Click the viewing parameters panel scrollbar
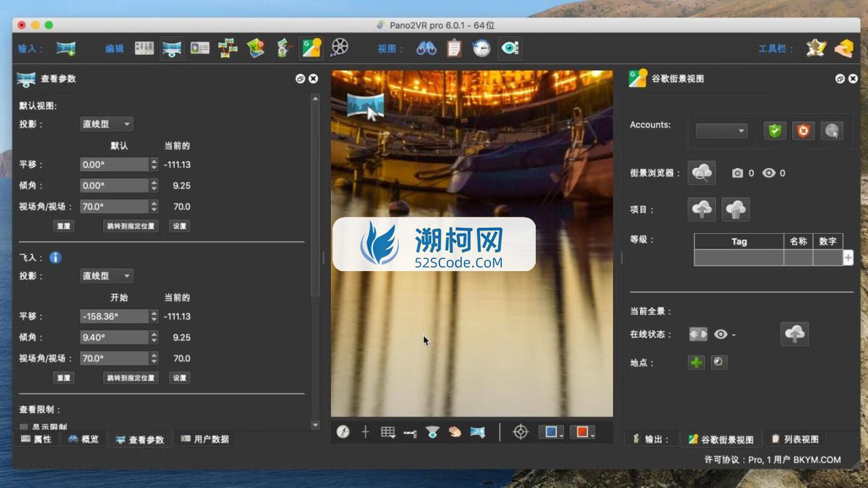Viewport: 868px width, 488px height. (315, 199)
